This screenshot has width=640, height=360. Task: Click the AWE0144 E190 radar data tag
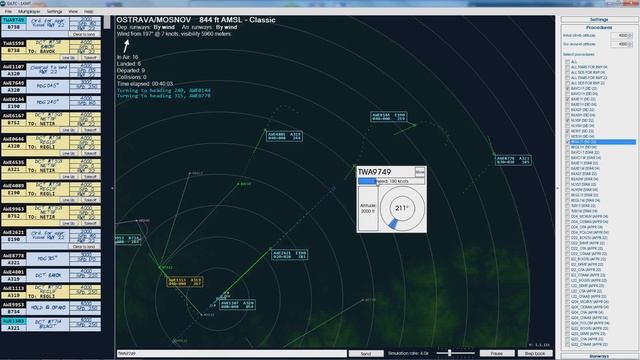389,117
